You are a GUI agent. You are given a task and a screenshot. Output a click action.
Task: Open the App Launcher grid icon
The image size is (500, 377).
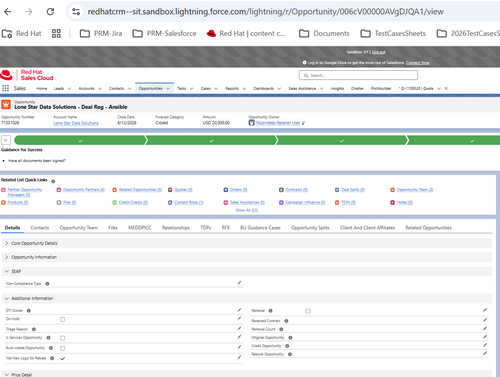coord(5,88)
